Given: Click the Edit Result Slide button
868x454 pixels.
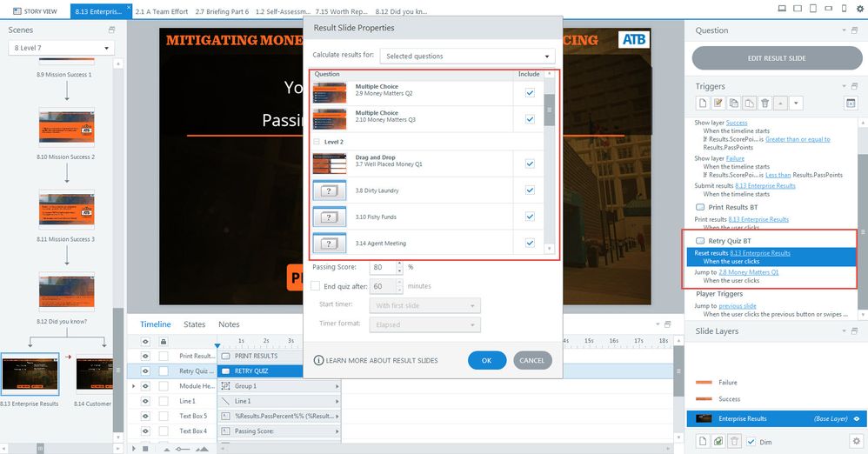Looking at the screenshot, I should (777, 58).
